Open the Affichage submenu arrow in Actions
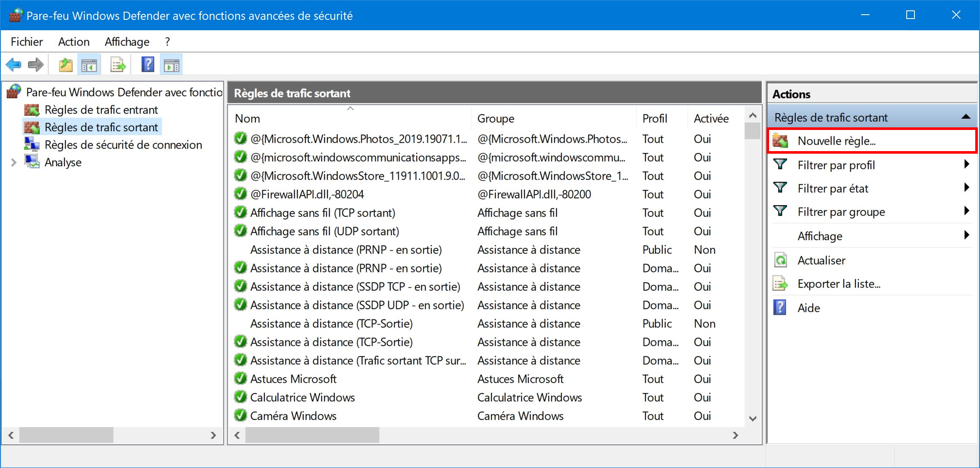980x468 pixels. (x=967, y=235)
